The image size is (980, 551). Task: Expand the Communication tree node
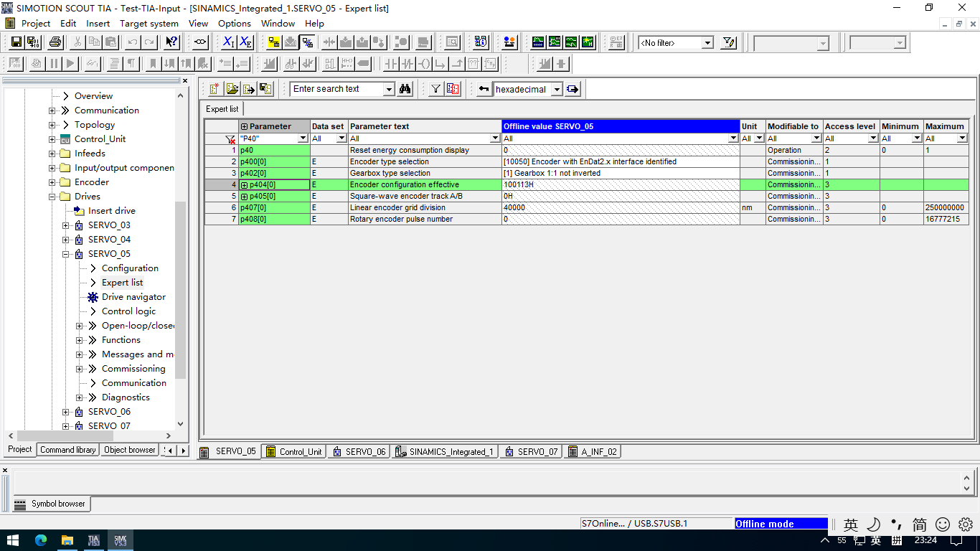pos(52,110)
